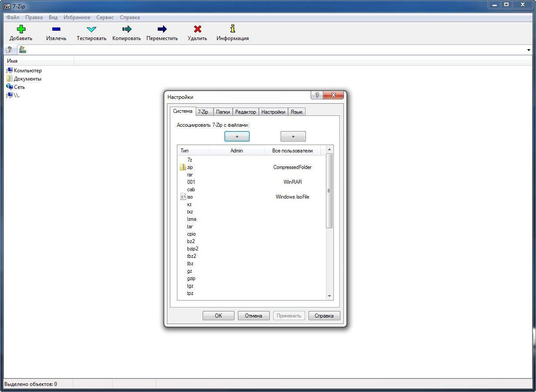Click the 7-Zip title bar app icon
The height and width of the screenshot is (392, 536).
[7, 7]
